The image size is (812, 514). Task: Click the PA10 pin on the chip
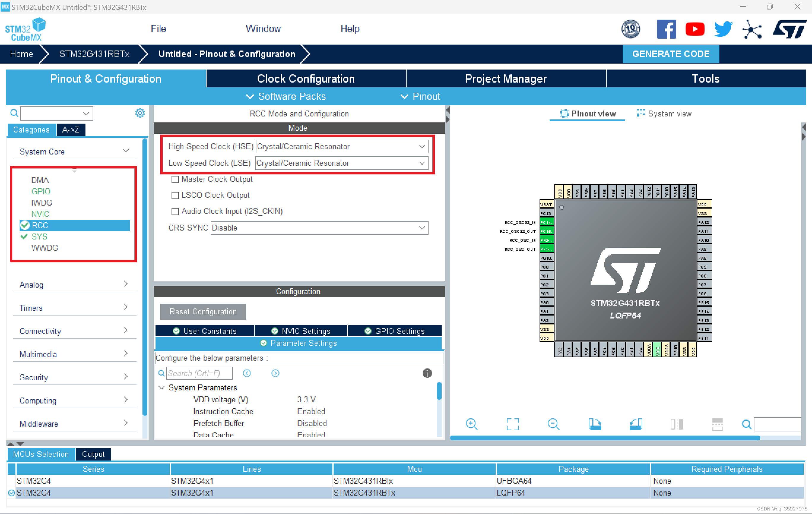pyautogui.click(x=704, y=240)
